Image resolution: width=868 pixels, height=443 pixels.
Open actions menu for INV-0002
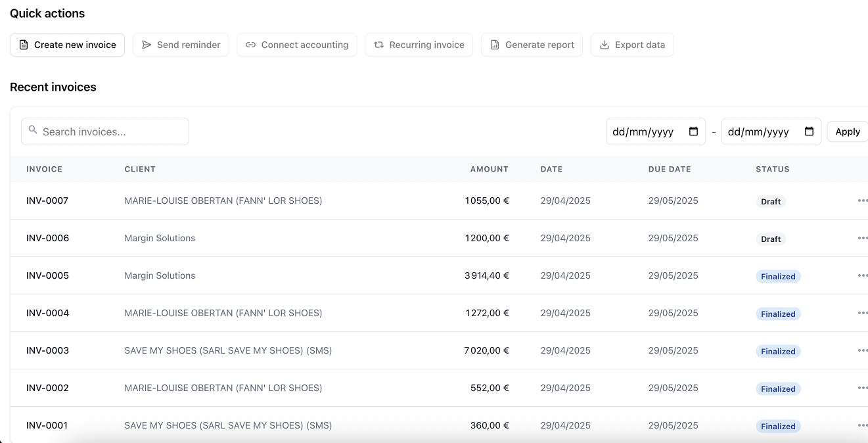(863, 388)
